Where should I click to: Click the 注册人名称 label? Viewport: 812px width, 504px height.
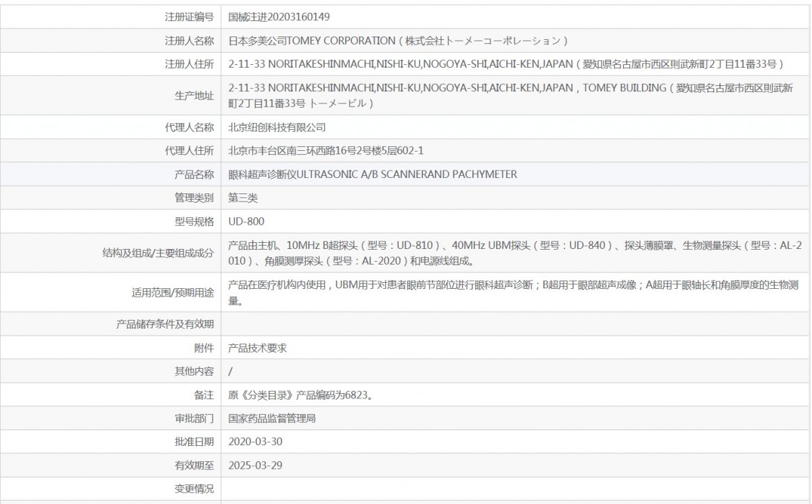click(x=189, y=41)
